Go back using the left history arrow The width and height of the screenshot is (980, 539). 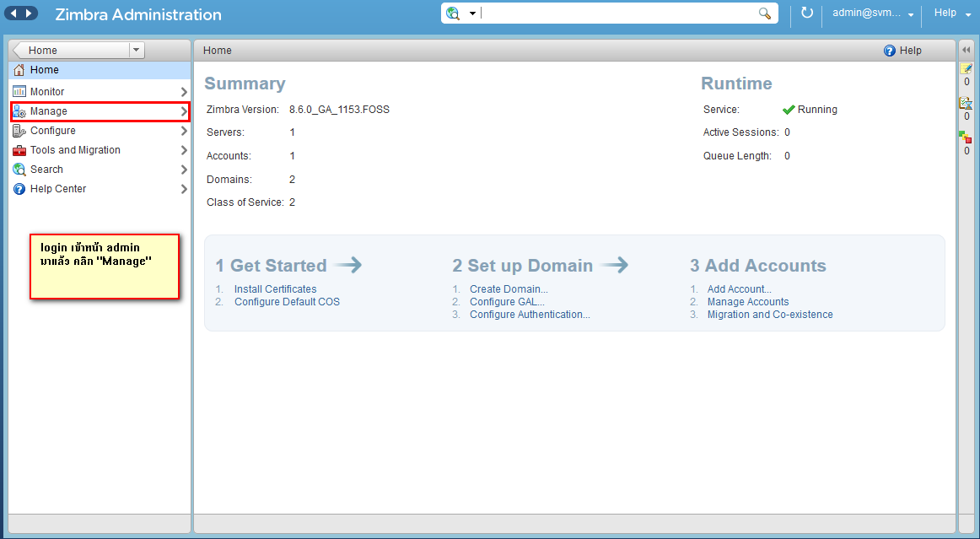(13, 13)
